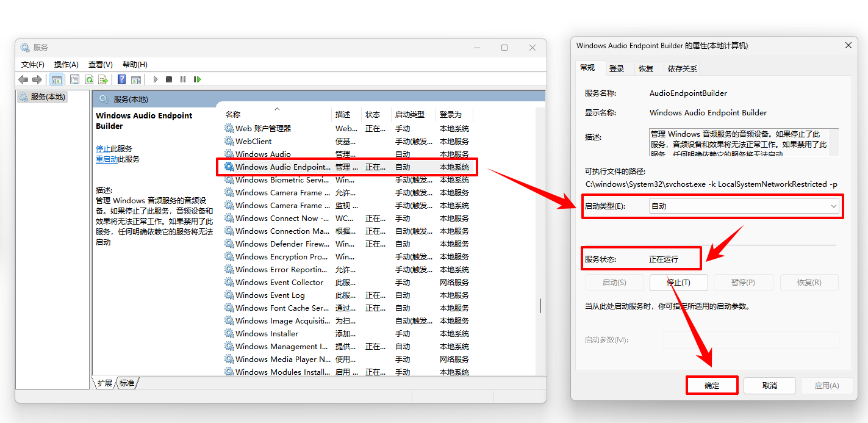The image size is (868, 423).
Task: Switch to the 恢复 tab in properties dialog
Action: 646,69
